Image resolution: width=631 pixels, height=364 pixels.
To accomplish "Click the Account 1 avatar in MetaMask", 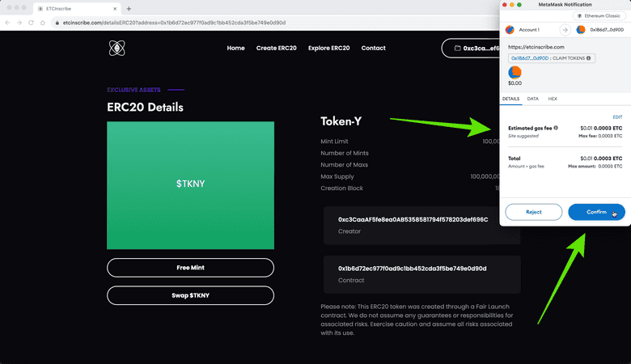I will (x=510, y=30).
